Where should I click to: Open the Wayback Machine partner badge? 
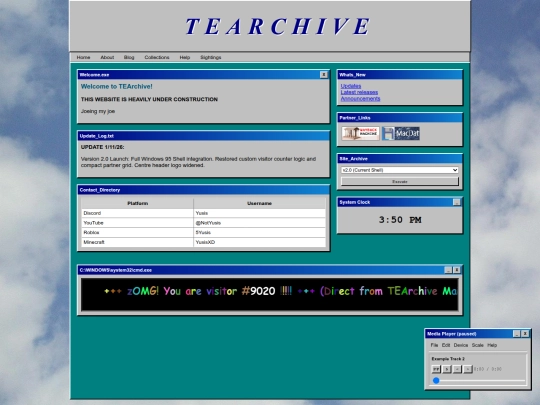(x=361, y=133)
